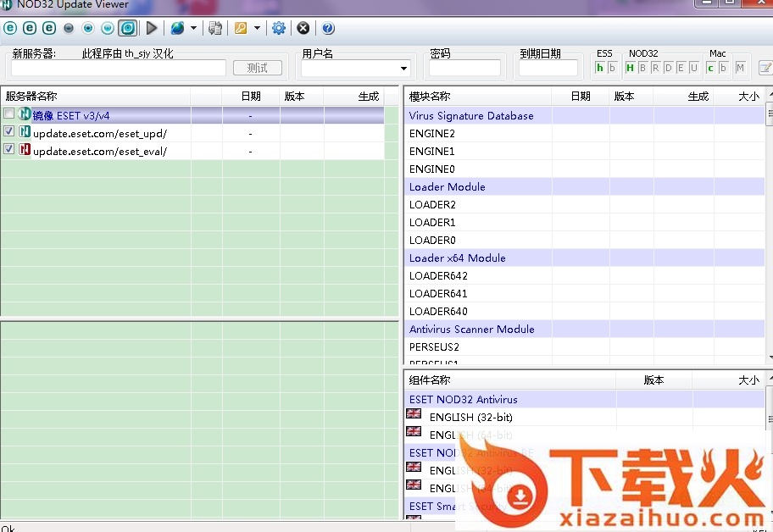The height and width of the screenshot is (532, 773).
Task: Toggle Mac 'b' indicator
Action: [x=723, y=68]
